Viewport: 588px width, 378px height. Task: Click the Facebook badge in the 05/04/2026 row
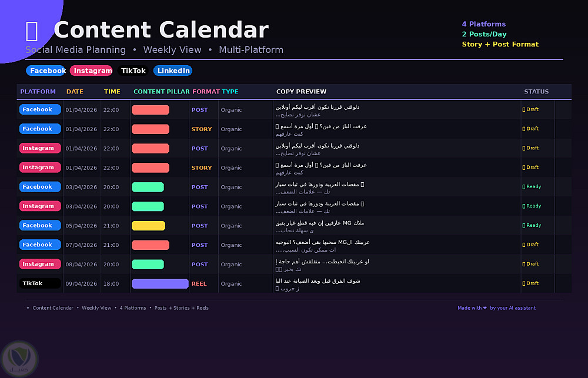(40, 225)
